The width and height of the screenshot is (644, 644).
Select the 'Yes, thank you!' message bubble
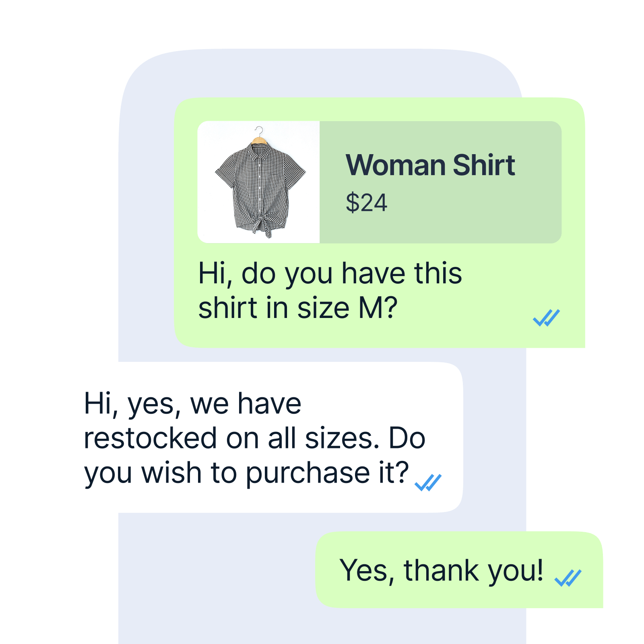(459, 570)
